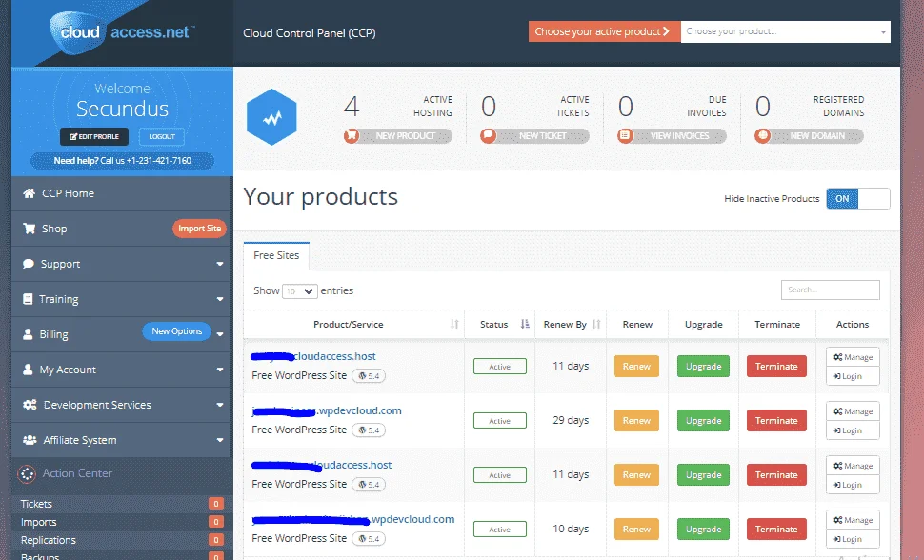The height and width of the screenshot is (560, 924).
Task: Click the gears icon beside Development Services
Action: click(30, 405)
